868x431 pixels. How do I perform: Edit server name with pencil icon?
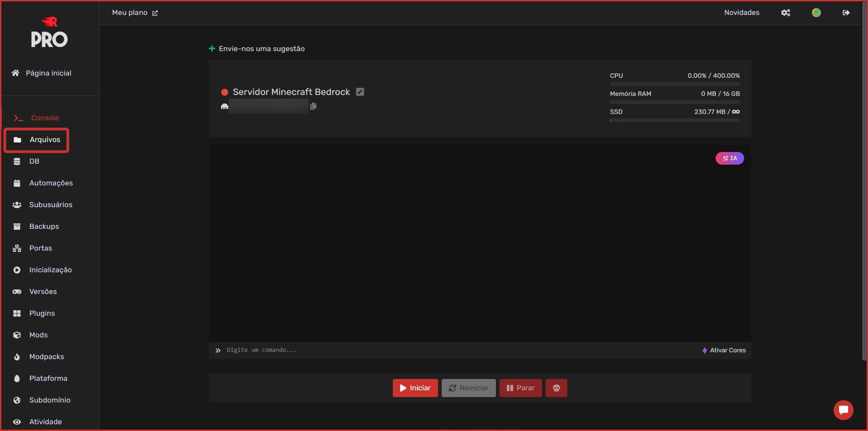[x=360, y=92]
